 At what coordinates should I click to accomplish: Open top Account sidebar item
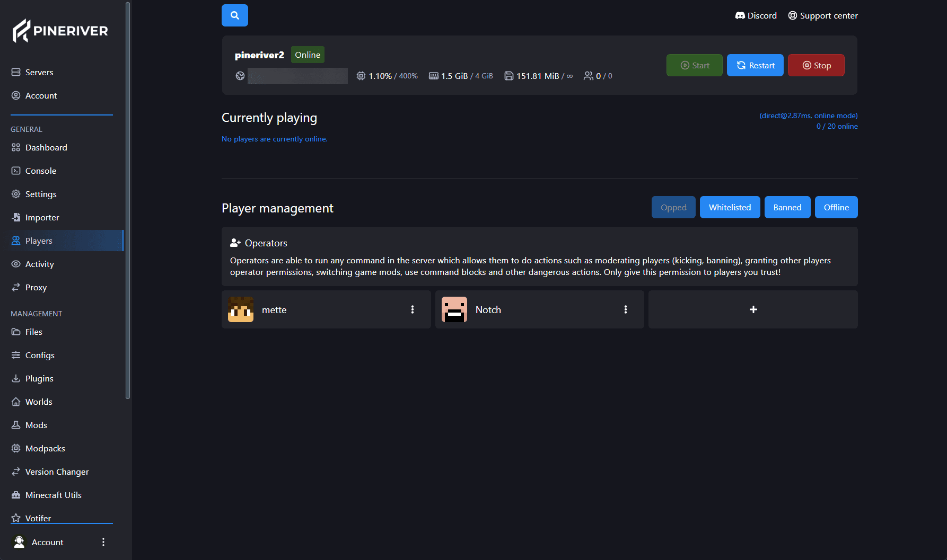62,95
